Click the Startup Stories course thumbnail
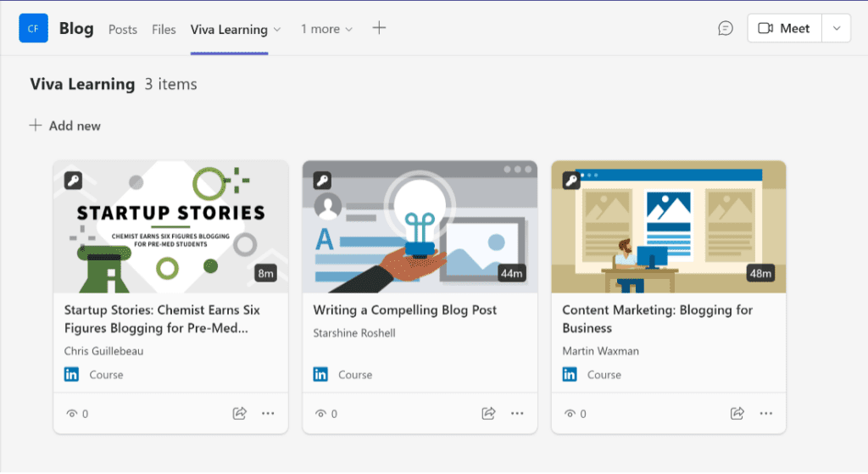The height and width of the screenshot is (474, 868). [x=170, y=227]
